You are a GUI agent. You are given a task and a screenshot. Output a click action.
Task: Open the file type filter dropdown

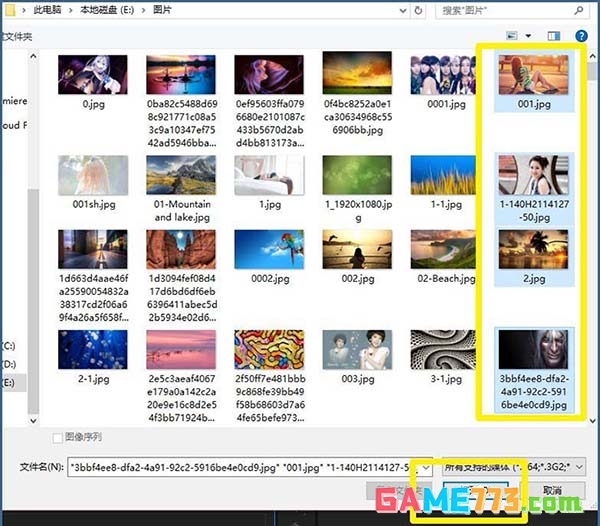point(579,467)
